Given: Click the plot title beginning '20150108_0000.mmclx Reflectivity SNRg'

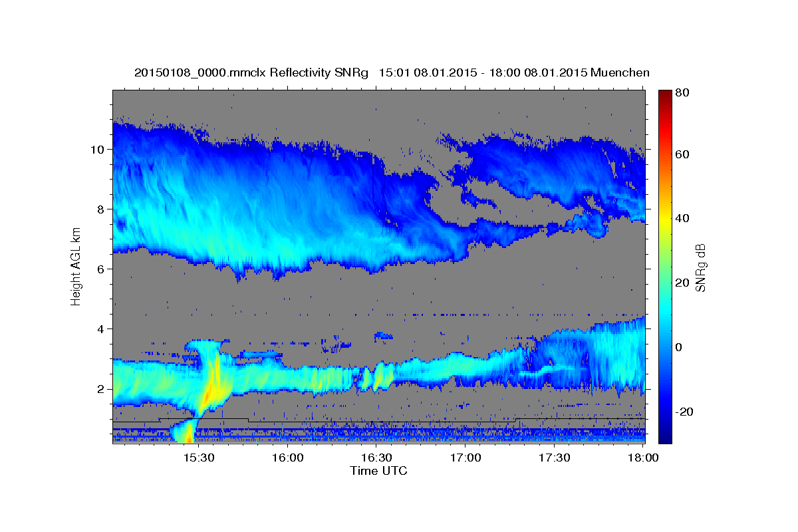Looking at the screenshot, I should [392, 72].
